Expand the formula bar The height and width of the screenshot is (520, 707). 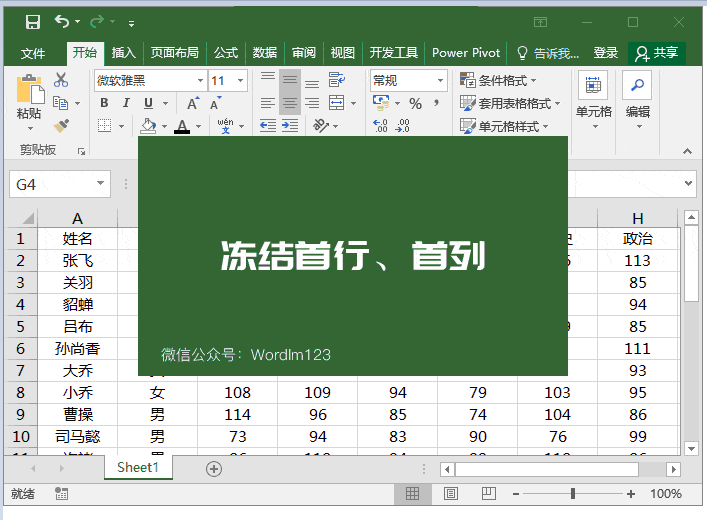[688, 183]
